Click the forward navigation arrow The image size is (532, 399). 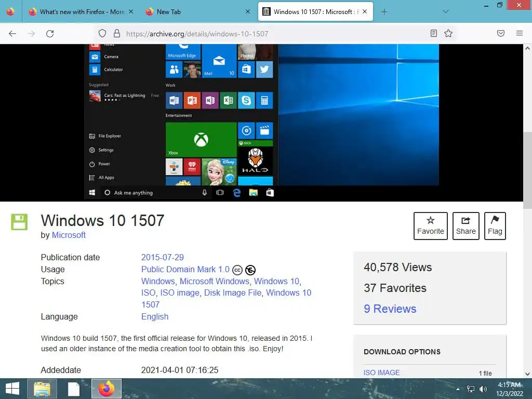point(31,34)
